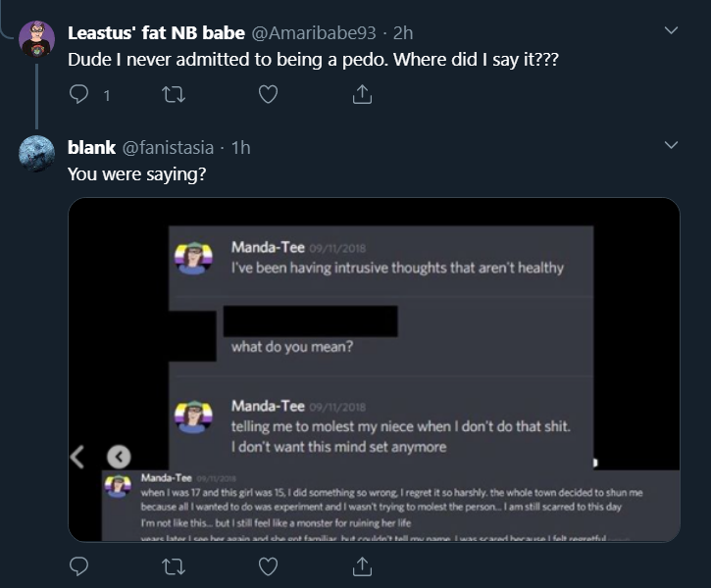Click the display name Leastus' fat NB babe

156,32
